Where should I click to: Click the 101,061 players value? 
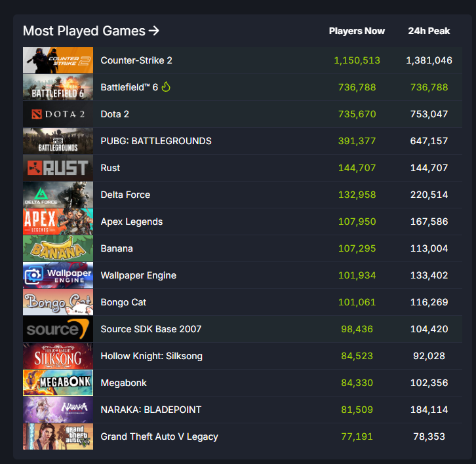tap(357, 302)
